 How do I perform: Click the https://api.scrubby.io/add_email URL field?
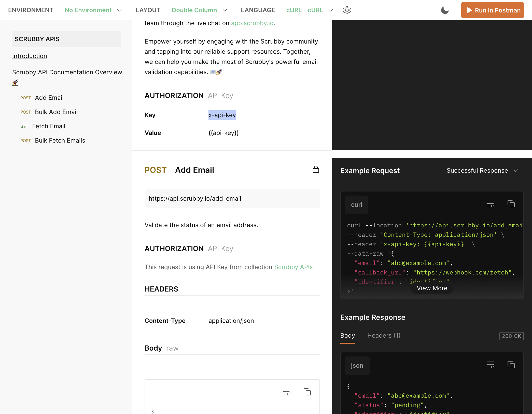[232, 199]
